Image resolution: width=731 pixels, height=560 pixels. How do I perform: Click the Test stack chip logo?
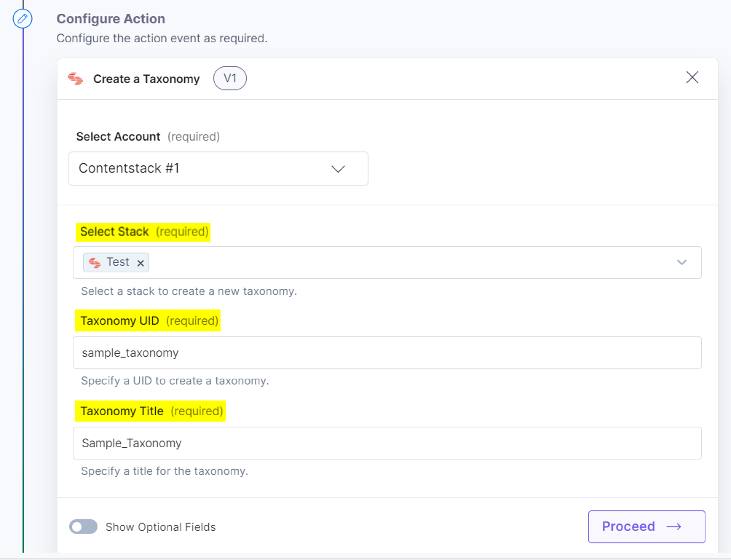click(x=94, y=263)
